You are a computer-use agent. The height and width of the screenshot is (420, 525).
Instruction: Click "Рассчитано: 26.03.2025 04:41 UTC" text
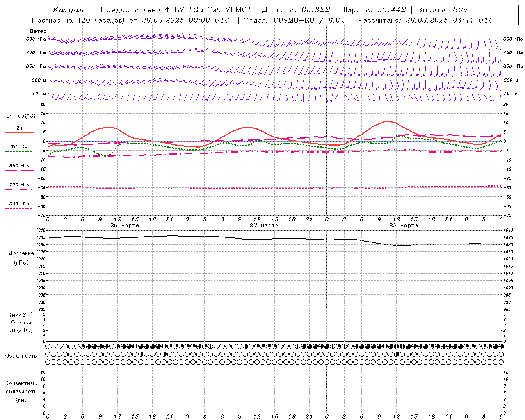tap(426, 20)
